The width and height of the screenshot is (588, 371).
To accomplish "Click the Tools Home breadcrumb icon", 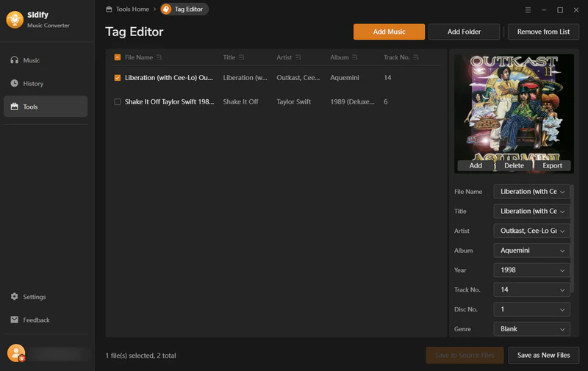I will click(x=109, y=9).
